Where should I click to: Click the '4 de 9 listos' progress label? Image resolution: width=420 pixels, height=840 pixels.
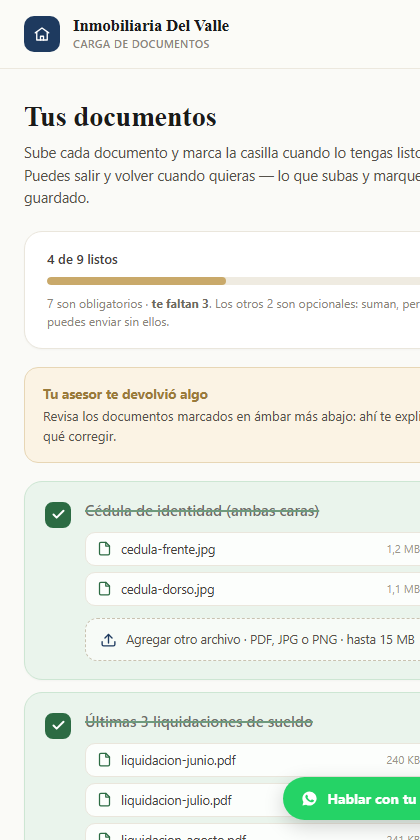tap(82, 260)
